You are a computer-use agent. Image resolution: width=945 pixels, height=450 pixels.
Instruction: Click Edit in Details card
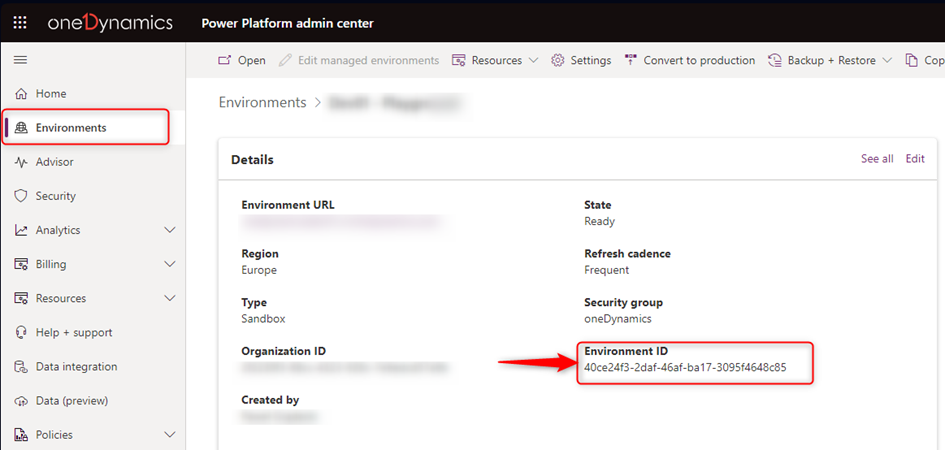coord(915,159)
